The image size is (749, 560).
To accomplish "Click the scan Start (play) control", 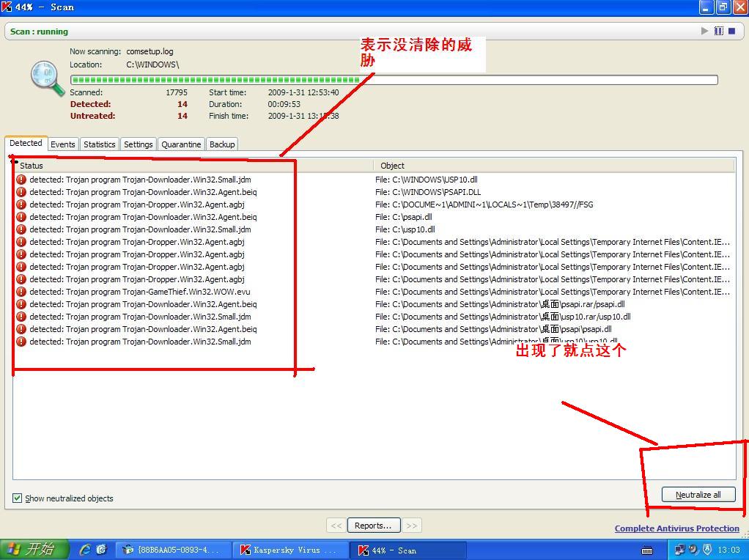I will click(704, 31).
